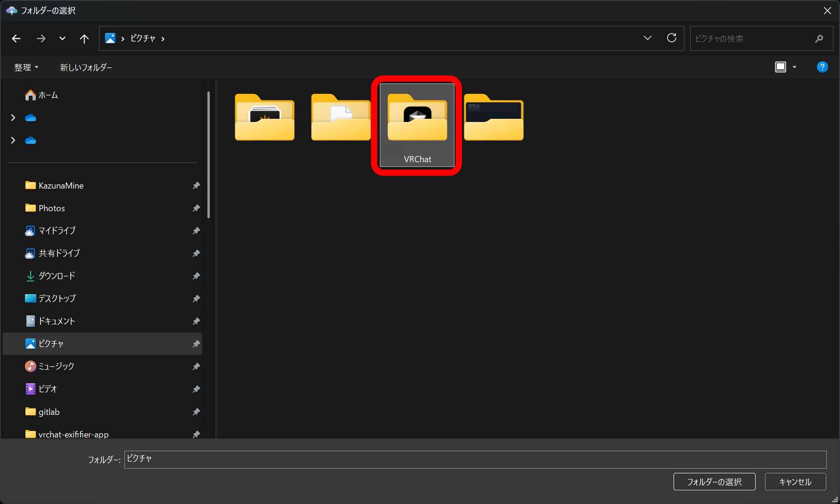This screenshot has height=504, width=840.
Task: Open recent locations dropdown arrow
Action: tap(62, 39)
